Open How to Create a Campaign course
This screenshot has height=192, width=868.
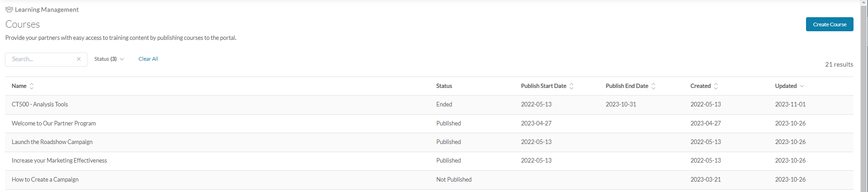(x=45, y=180)
